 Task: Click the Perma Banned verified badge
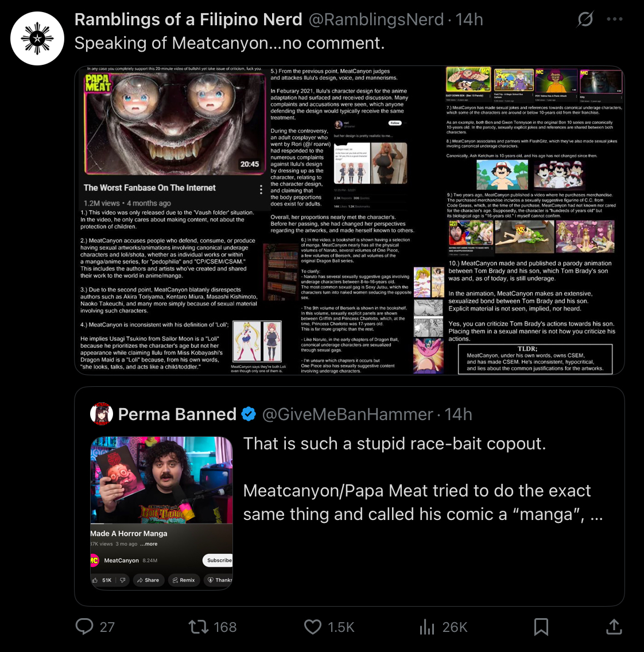(249, 414)
